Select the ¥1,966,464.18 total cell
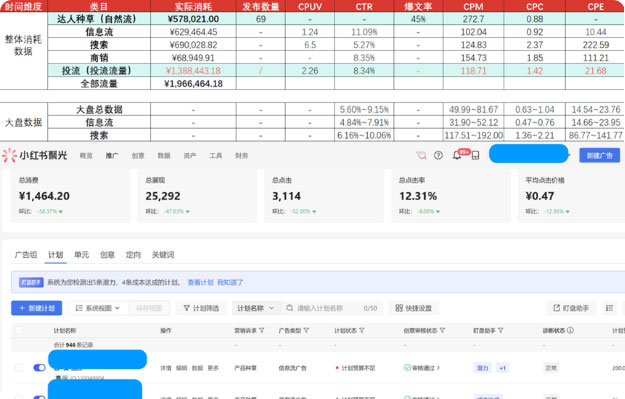Image resolution: width=625 pixels, height=399 pixels. [x=193, y=83]
